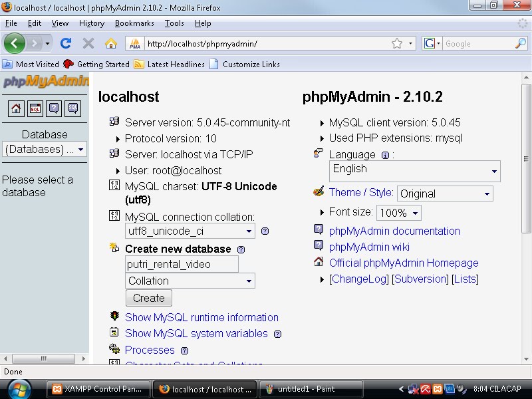The height and width of the screenshot is (399, 532).
Task: Go back with Firefox back arrow
Action: point(14,43)
